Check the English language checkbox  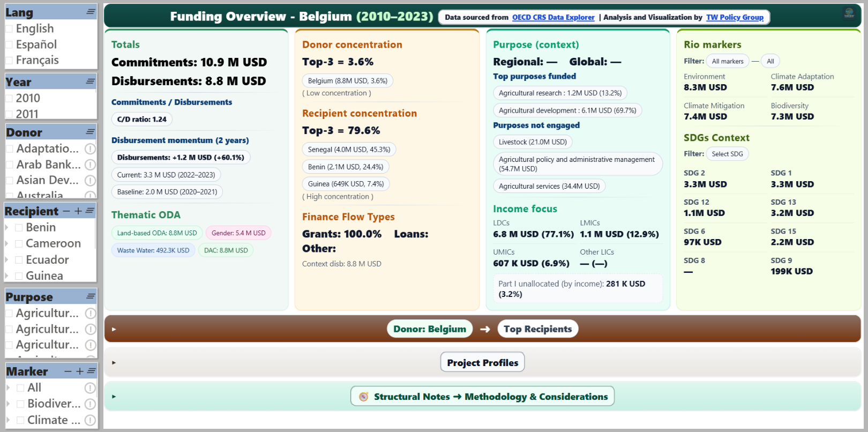(9, 29)
